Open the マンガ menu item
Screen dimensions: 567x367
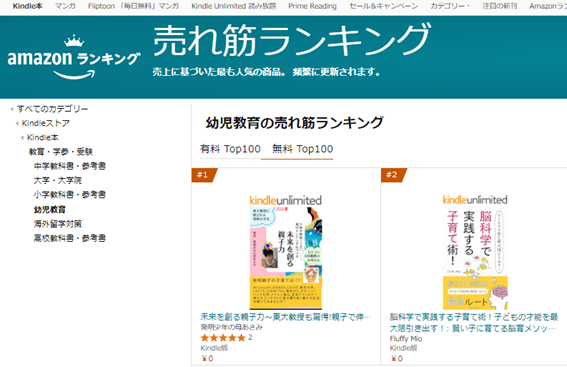pyautogui.click(x=65, y=6)
